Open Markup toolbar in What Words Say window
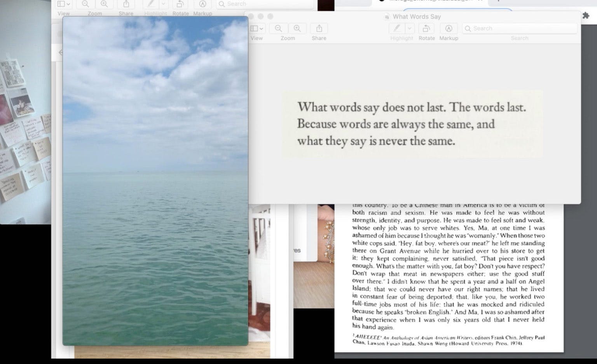Viewport: 597px width, 364px height. pyautogui.click(x=449, y=28)
